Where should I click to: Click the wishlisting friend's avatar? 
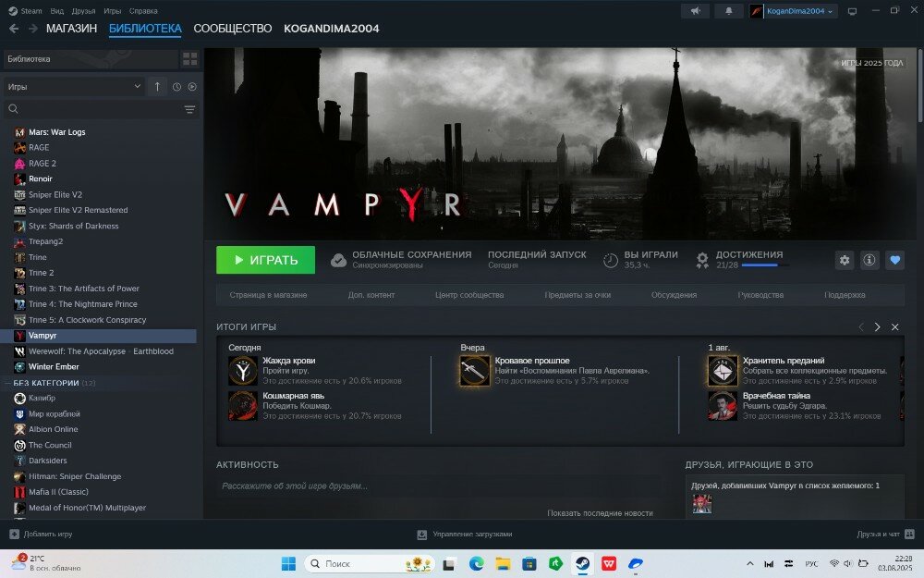pyautogui.click(x=702, y=504)
